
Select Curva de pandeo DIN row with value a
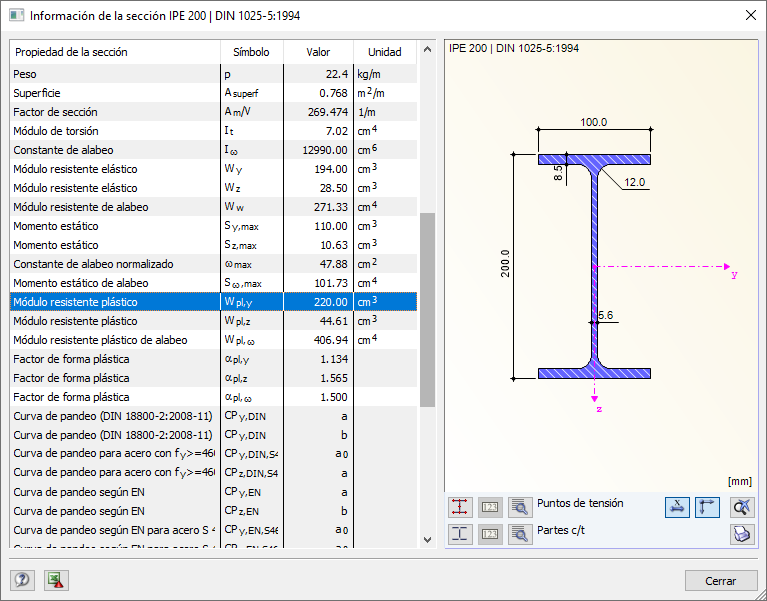point(213,416)
